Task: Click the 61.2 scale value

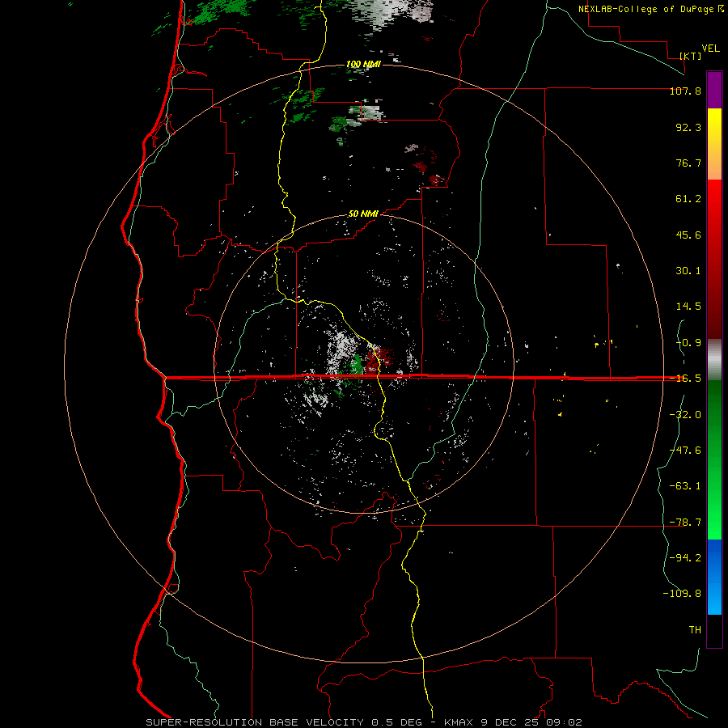Action: coord(688,199)
